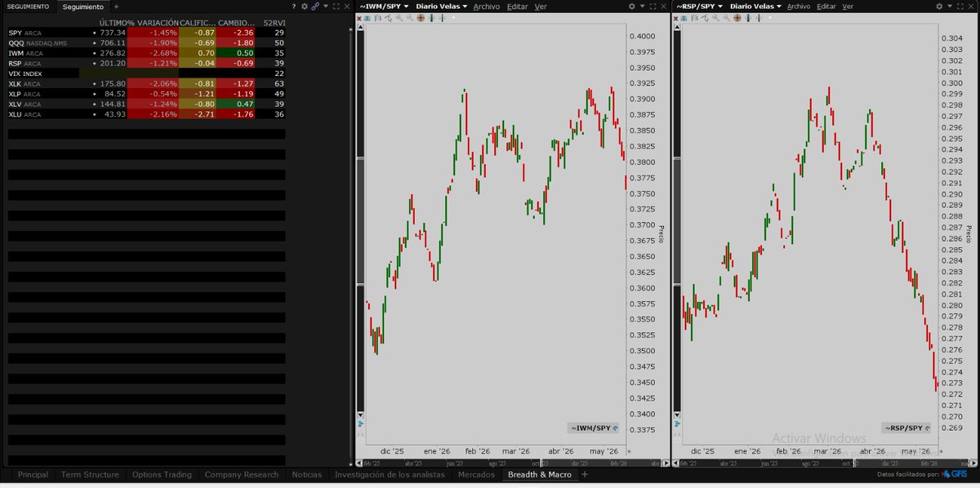Open Ver menu on IWM/SPY chart
Image resolution: width=980 pixels, height=488 pixels.
(x=541, y=6)
